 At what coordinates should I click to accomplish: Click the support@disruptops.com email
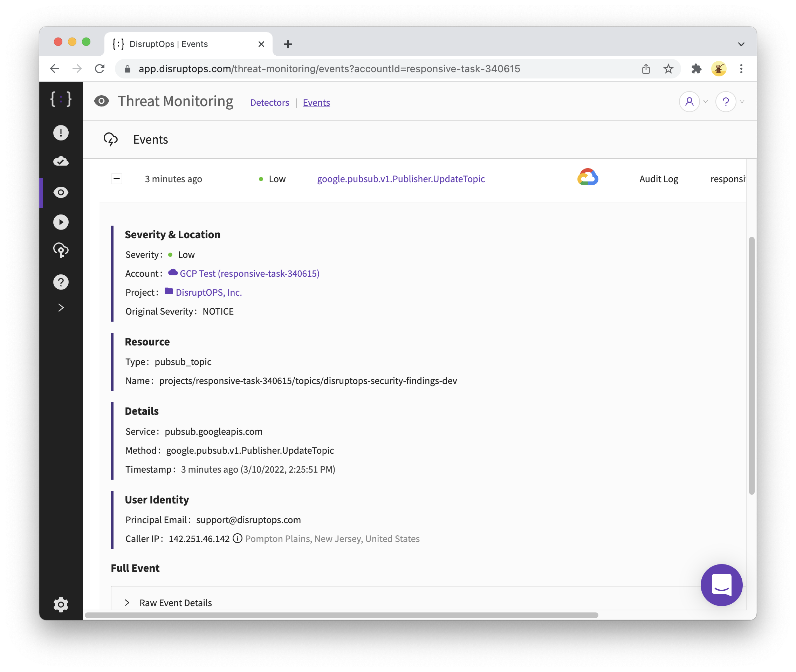(x=248, y=520)
